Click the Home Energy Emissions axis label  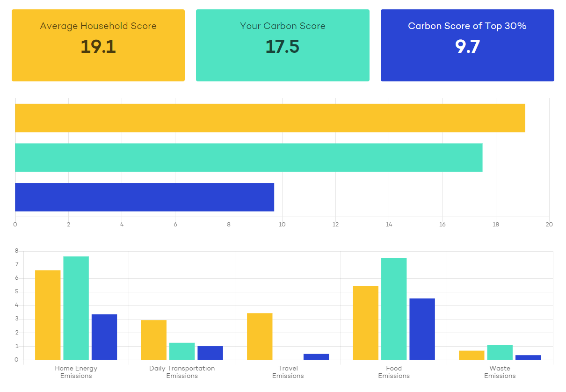coord(76,372)
